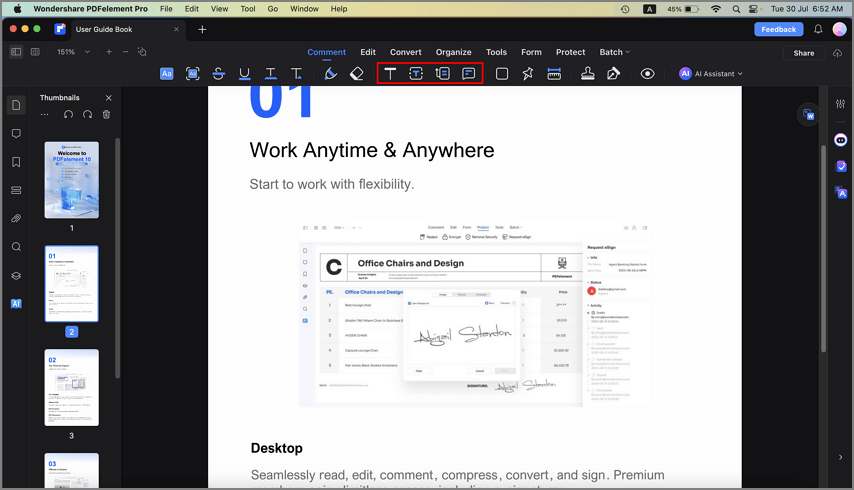Toggle the left sidebar panel layout icon
Screen dimensions: 854x490
coord(16,52)
